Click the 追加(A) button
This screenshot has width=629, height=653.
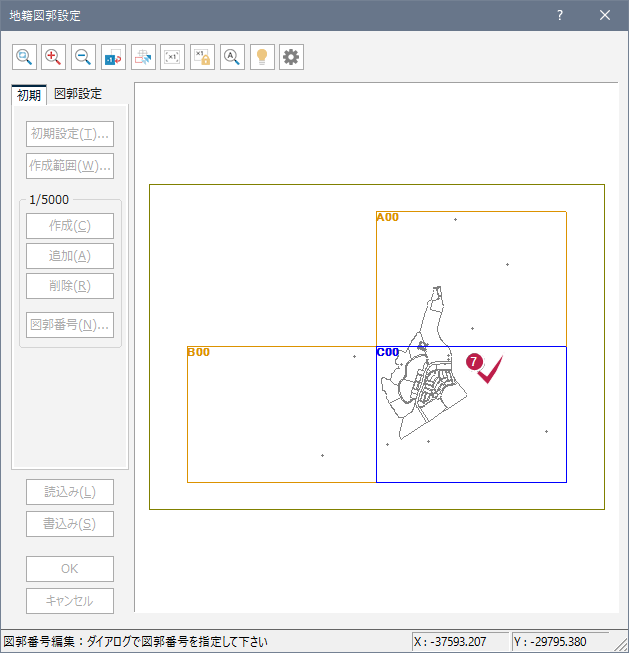[x=70, y=256]
